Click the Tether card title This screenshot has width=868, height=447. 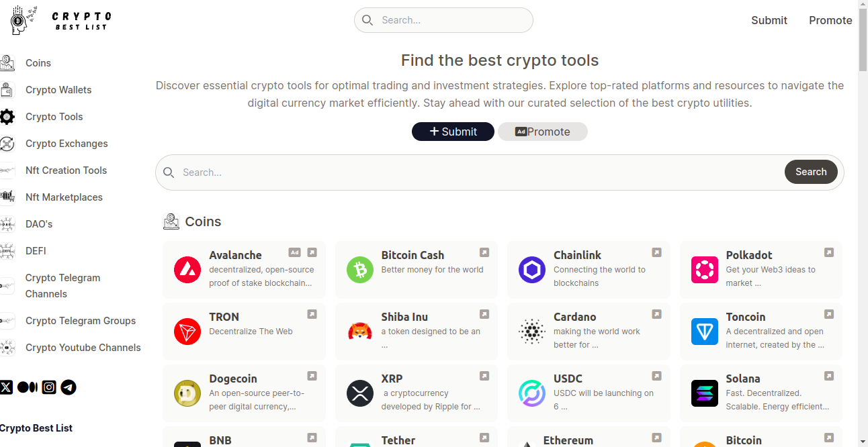pos(398,440)
